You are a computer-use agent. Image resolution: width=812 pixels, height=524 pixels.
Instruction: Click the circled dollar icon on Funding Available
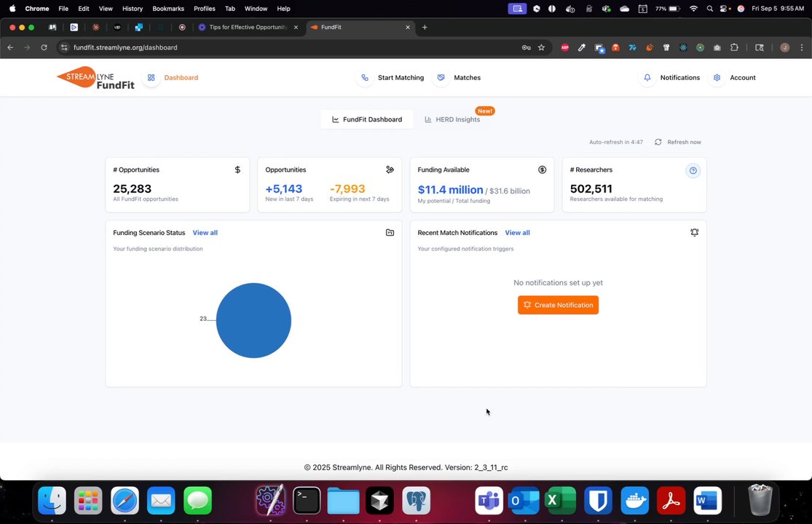pyautogui.click(x=543, y=170)
